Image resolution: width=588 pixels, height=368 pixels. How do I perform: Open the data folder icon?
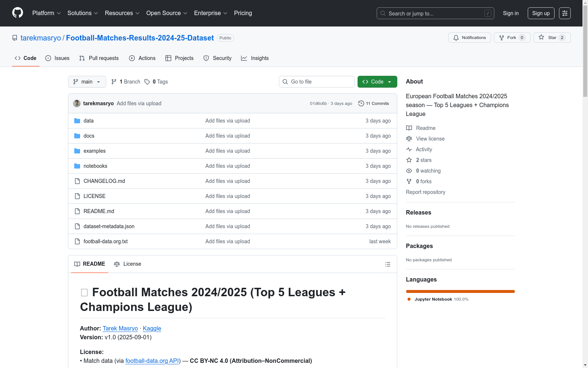(x=77, y=121)
